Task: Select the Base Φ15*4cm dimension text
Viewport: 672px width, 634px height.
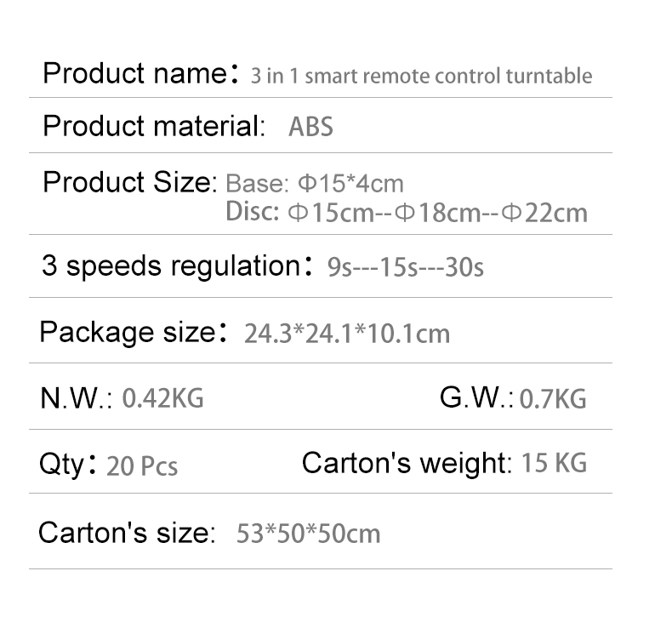Action: click(x=315, y=183)
